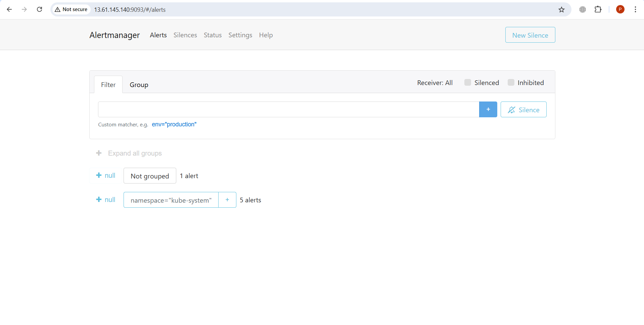Click the Not secure warning indicator
Viewport: 644px width, 325px height.
click(x=71, y=9)
